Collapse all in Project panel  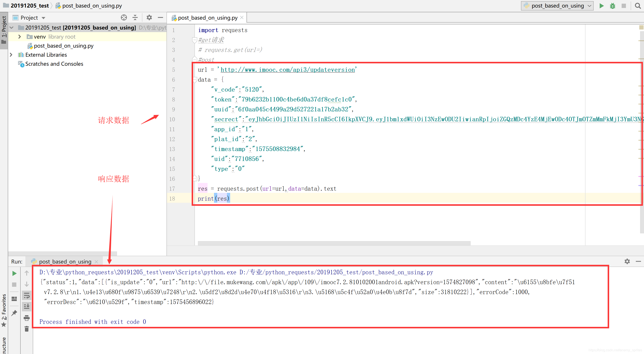pos(135,17)
